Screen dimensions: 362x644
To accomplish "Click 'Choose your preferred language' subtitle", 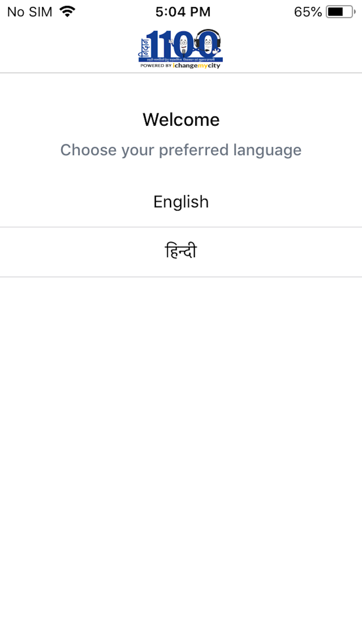I will (x=181, y=150).
